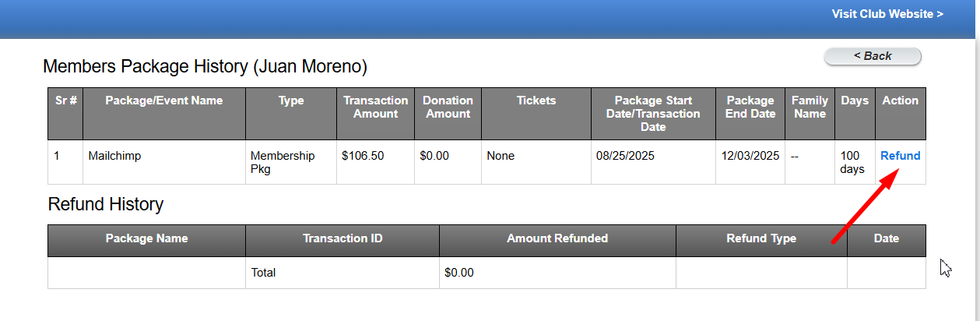Screen dimensions: 980x321
Task: Click the Type column header
Action: click(x=291, y=101)
